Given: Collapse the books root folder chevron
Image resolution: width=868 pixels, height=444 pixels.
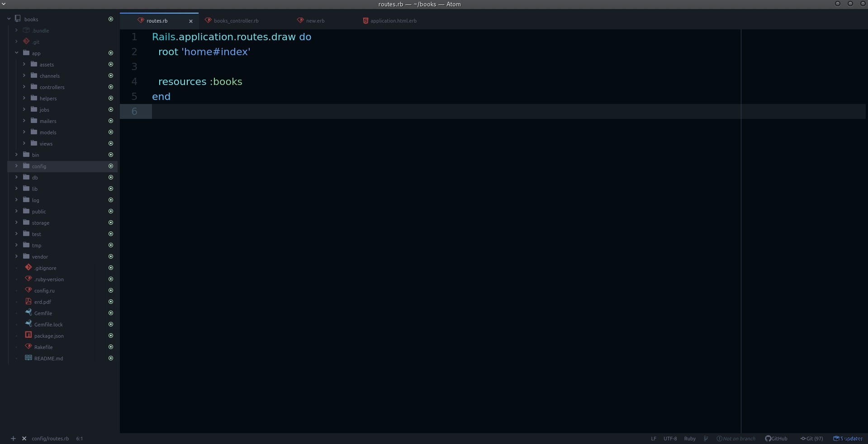Looking at the screenshot, I should click(x=9, y=19).
